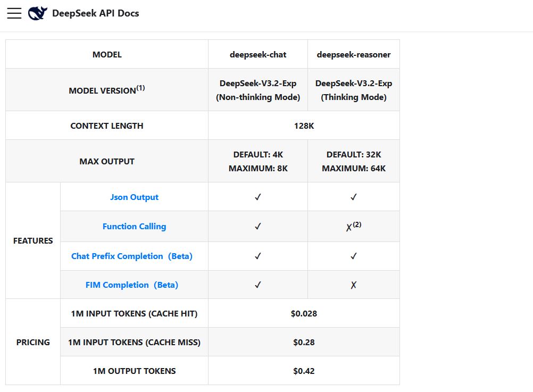The height and width of the screenshot is (392, 533).
Task: Select the deepseek-chat column header
Action: point(257,54)
